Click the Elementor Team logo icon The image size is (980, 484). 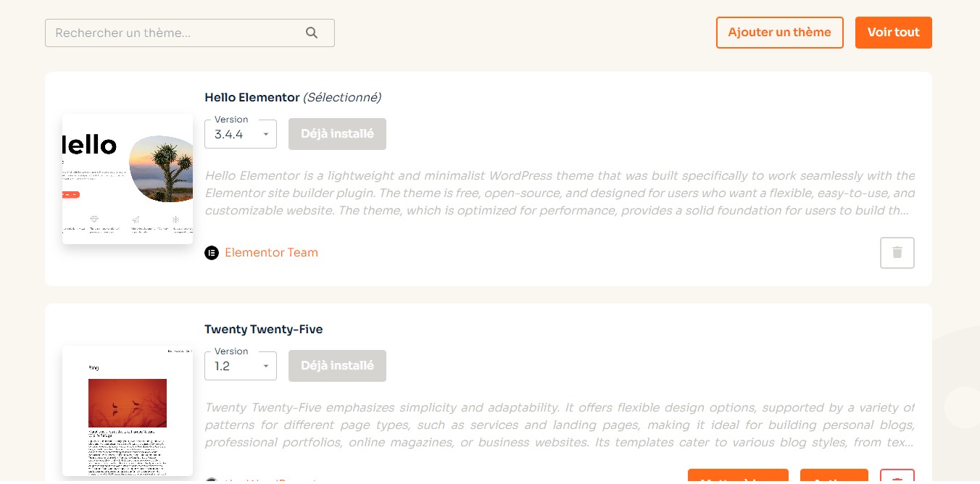pos(212,253)
